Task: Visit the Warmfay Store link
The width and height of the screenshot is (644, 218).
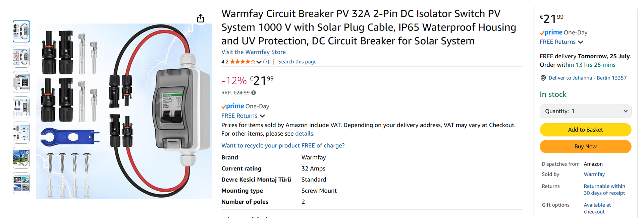Action: point(254,52)
